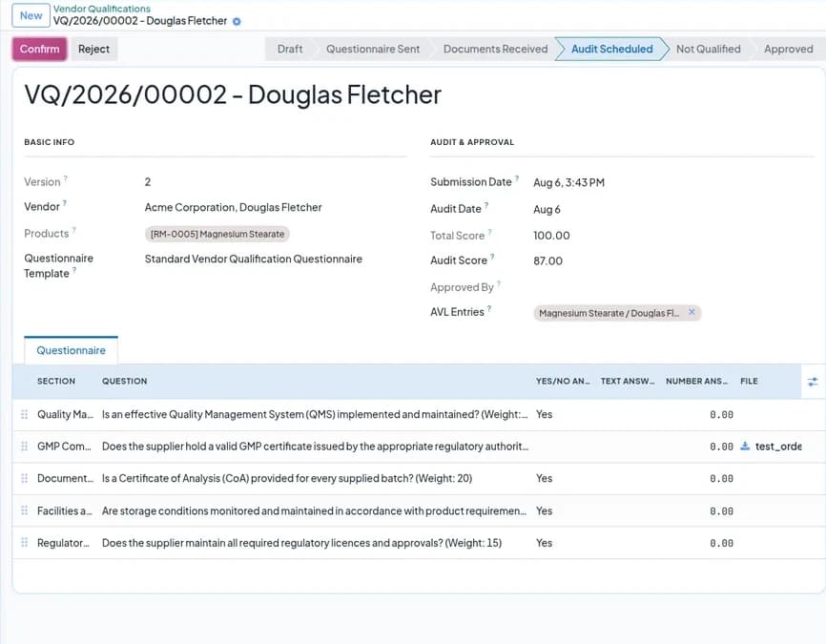Screen dimensions: 826x644
Task: Click the Reject button
Action: [93, 49]
